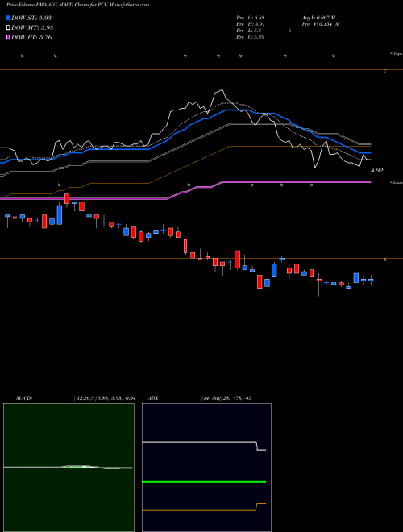Screen dimensions: 403x532
Task: Select the 'DOW ST: 5.93' legend label
Action: coord(31,18)
